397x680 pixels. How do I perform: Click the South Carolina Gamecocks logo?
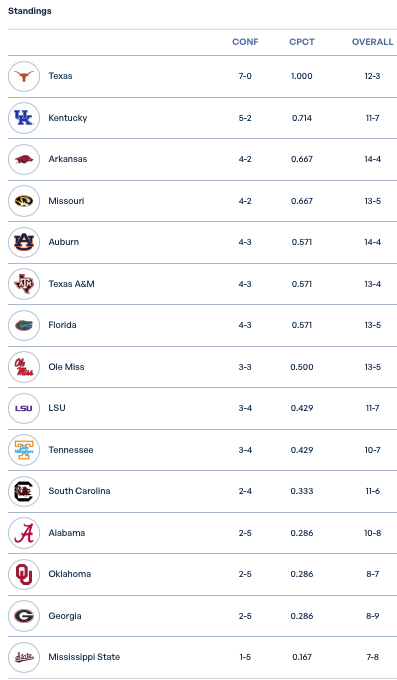click(x=24, y=491)
